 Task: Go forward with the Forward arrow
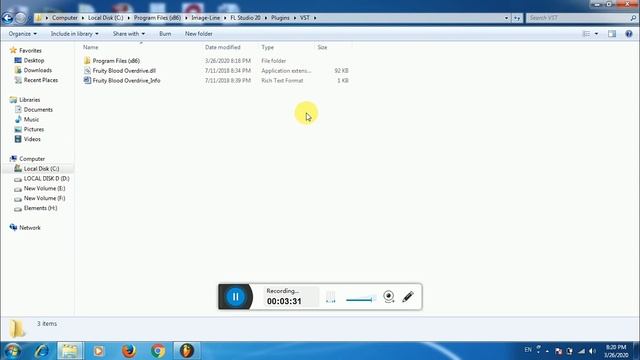click(x=20, y=18)
